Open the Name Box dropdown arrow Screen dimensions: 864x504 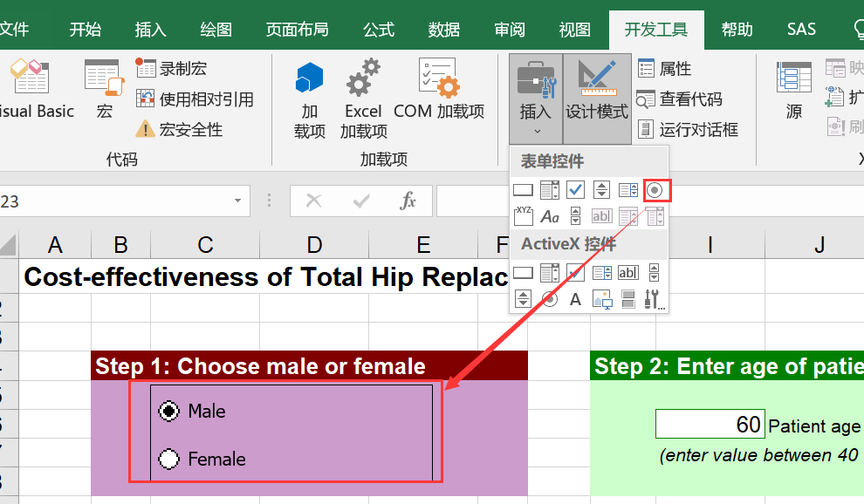[x=237, y=201]
